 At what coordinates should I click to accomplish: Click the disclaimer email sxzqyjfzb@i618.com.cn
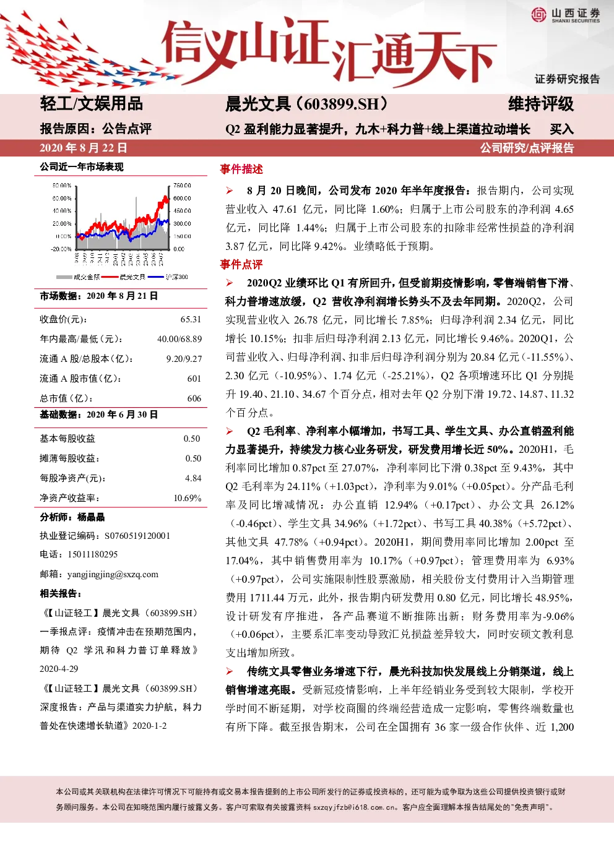(355, 807)
